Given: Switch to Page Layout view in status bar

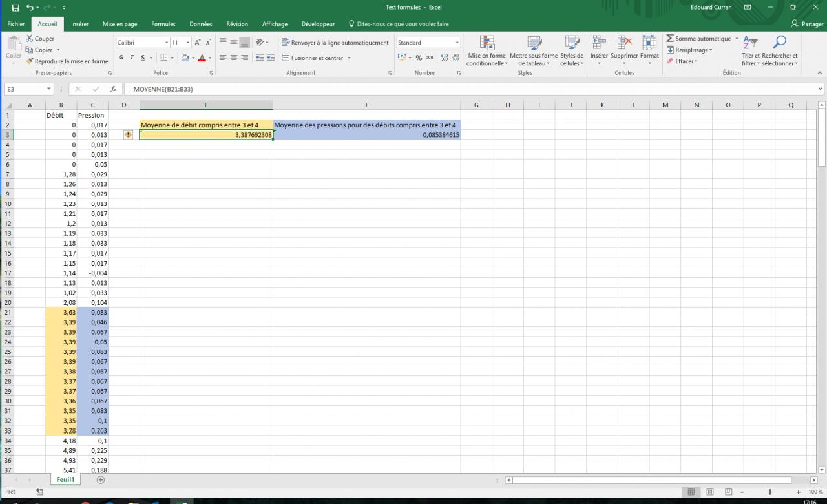Looking at the screenshot, I should [x=709, y=492].
